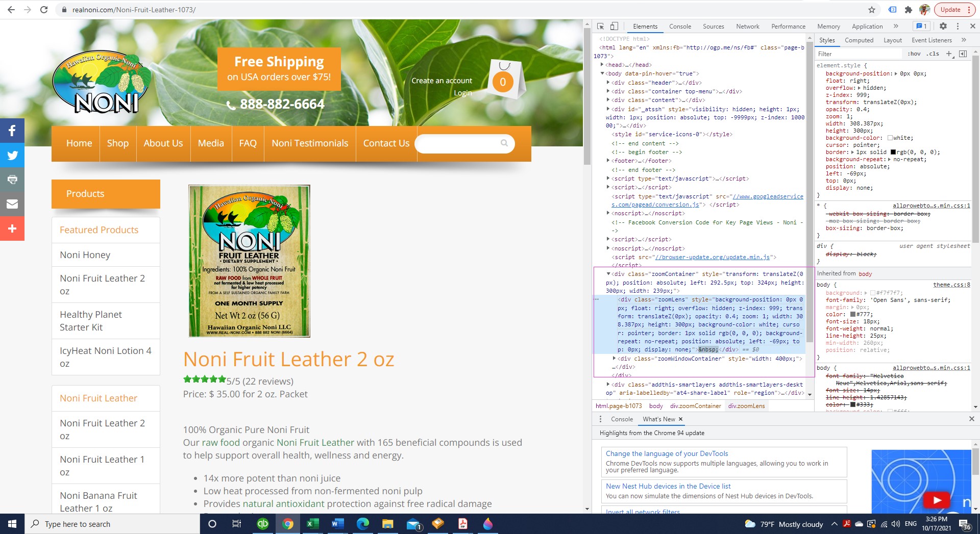The height and width of the screenshot is (534, 980).
Task: Switch to the Performance panel tab
Action: 788,27
